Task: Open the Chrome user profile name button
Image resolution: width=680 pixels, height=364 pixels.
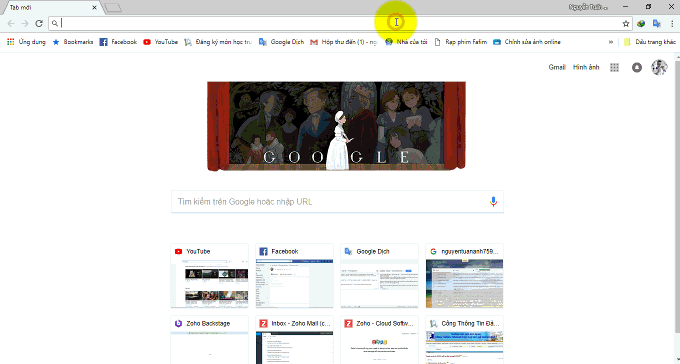Action: tap(588, 7)
